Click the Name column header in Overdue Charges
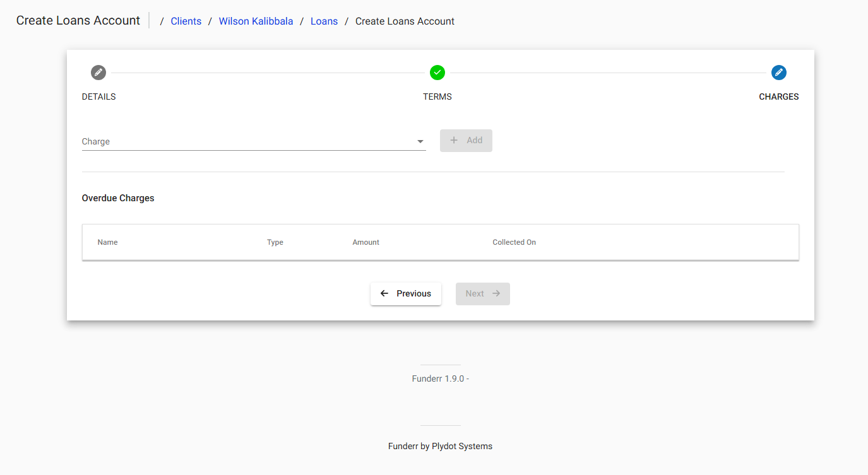Screen dimensions: 868x475 tap(107, 242)
